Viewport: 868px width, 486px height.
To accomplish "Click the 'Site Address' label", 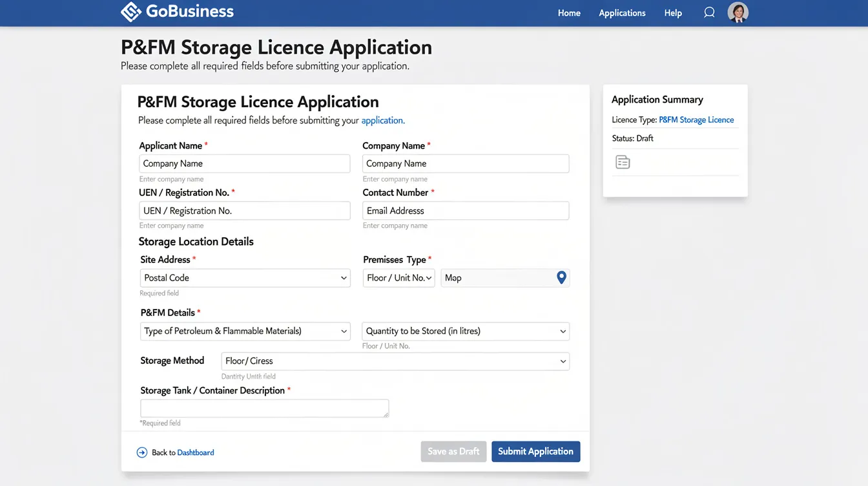I will click(165, 260).
